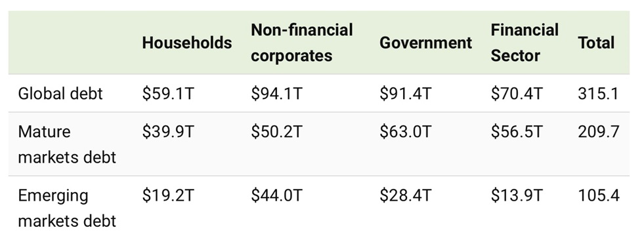This screenshot has width=644, height=242.
Task: Click the $70.4T global financial sector cell
Action: click(517, 94)
